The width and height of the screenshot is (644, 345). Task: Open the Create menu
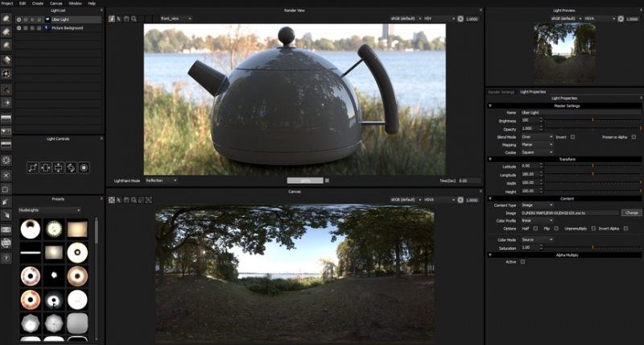pos(38,3)
